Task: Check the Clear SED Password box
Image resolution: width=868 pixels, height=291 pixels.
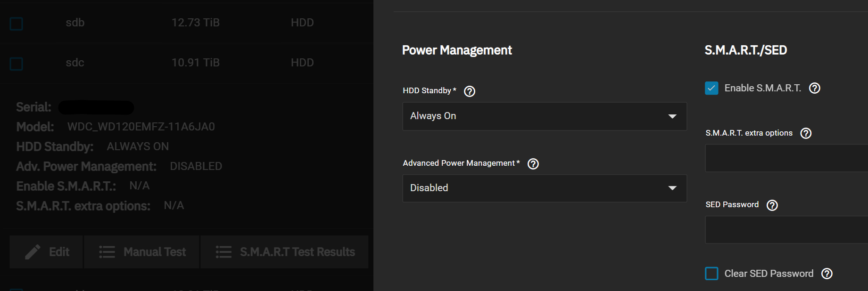Action: pos(711,274)
